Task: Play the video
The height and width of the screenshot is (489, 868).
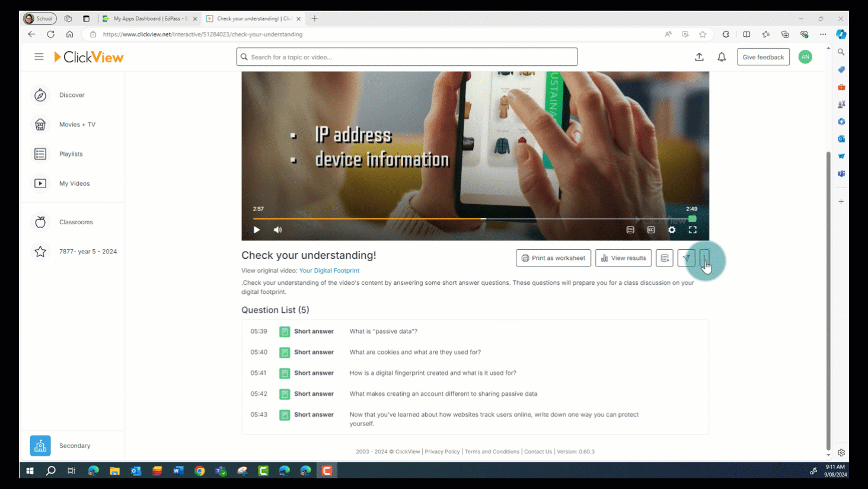Action: [x=257, y=230]
